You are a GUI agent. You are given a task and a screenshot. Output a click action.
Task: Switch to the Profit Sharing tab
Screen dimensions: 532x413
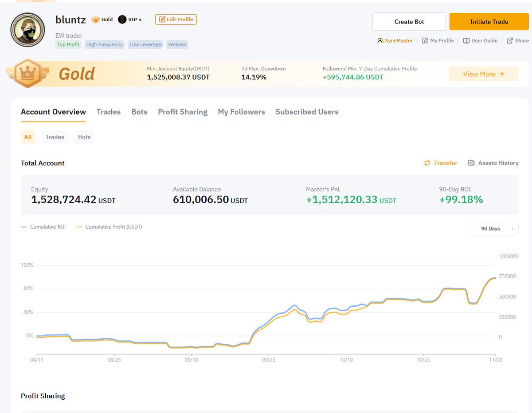pyautogui.click(x=182, y=112)
